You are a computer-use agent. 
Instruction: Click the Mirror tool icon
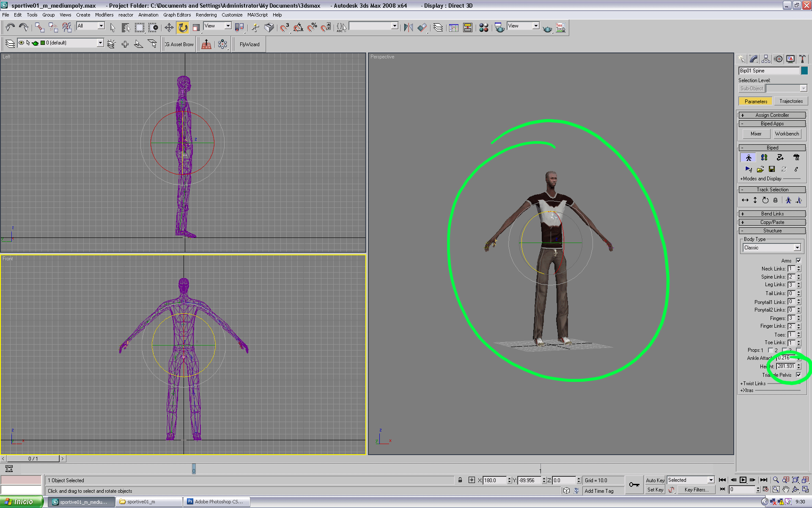[408, 28]
